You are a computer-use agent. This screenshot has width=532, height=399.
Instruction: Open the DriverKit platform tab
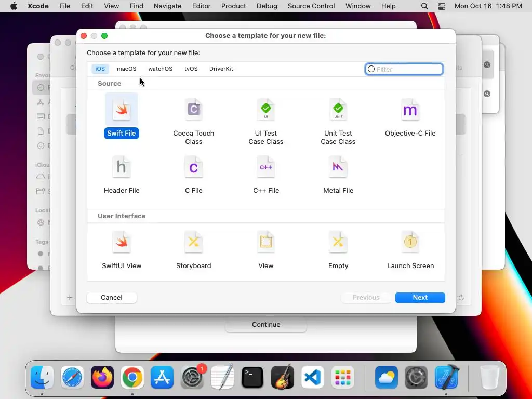(x=221, y=69)
